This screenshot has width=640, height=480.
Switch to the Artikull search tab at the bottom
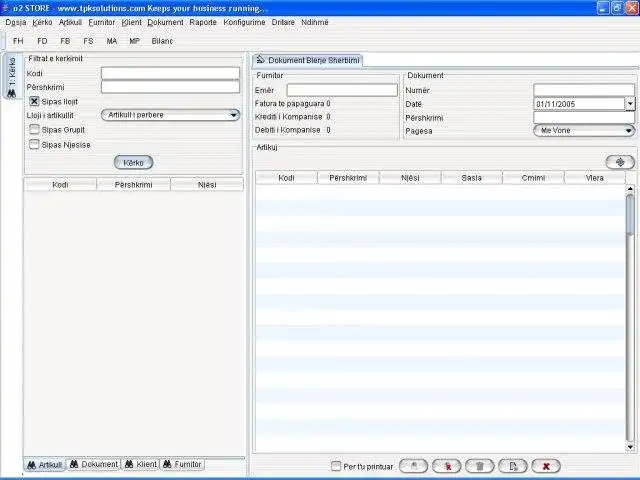coord(44,464)
